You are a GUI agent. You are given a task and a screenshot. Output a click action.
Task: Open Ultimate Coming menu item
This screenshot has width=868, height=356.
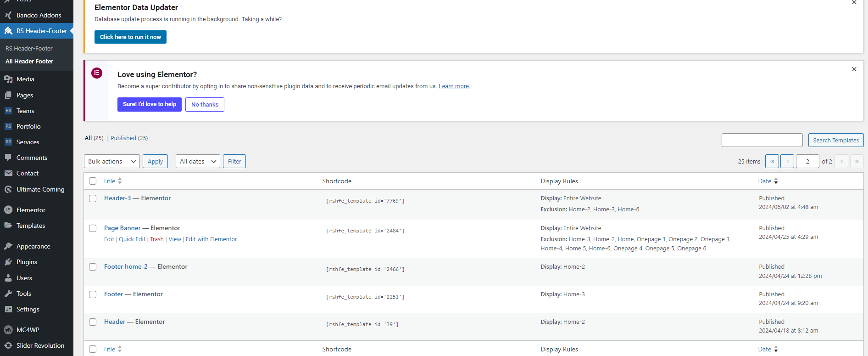pyautogui.click(x=40, y=189)
